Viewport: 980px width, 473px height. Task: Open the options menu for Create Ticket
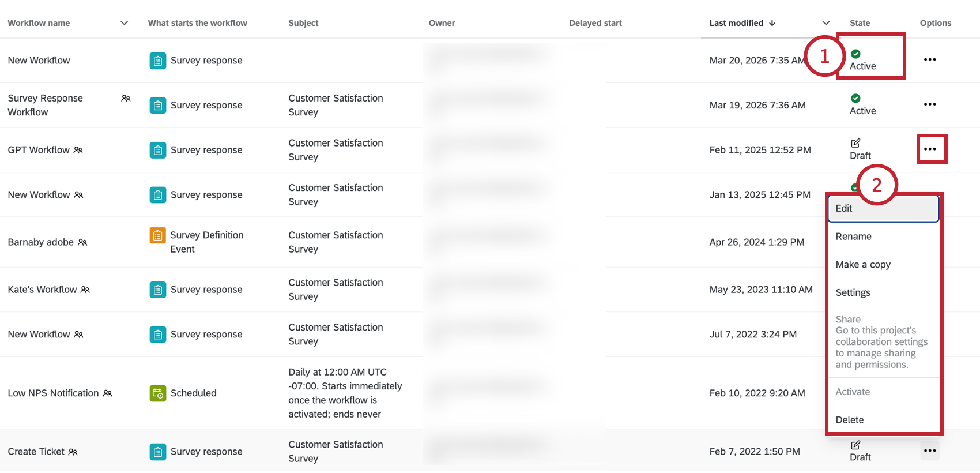929,451
